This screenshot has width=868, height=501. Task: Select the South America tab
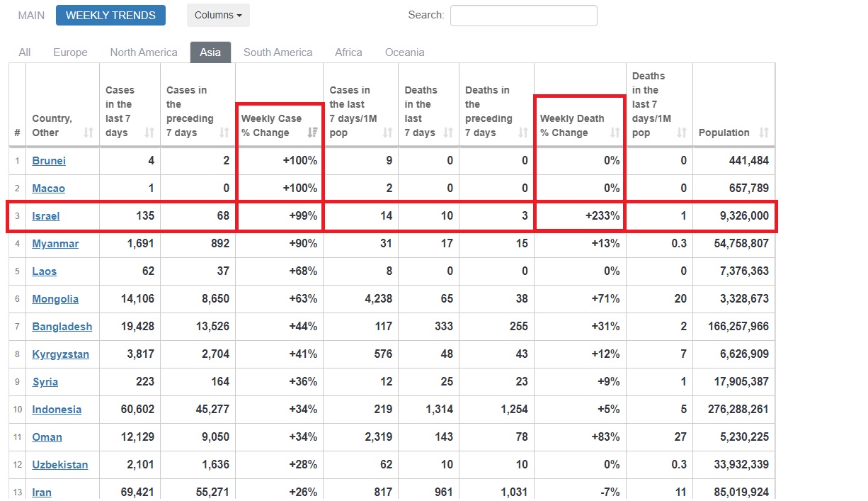(x=278, y=52)
